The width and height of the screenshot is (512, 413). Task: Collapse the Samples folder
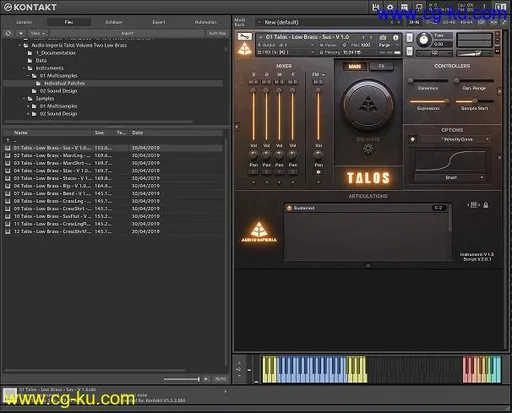coord(24,99)
